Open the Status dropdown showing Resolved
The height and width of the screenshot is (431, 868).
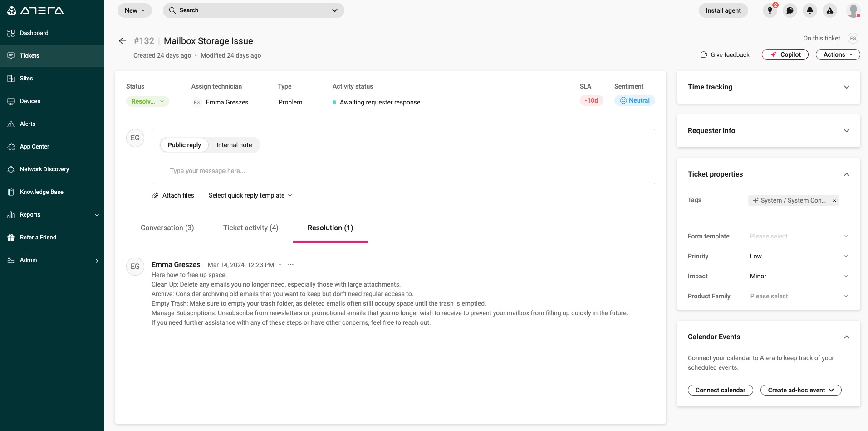click(147, 101)
